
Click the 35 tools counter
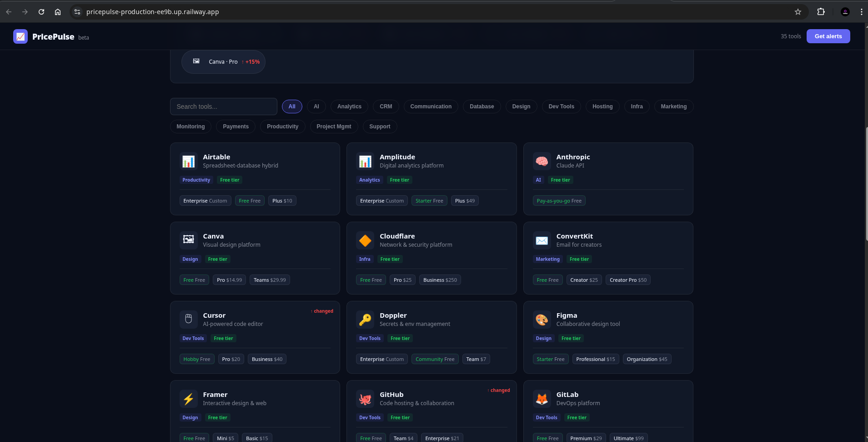tap(791, 36)
